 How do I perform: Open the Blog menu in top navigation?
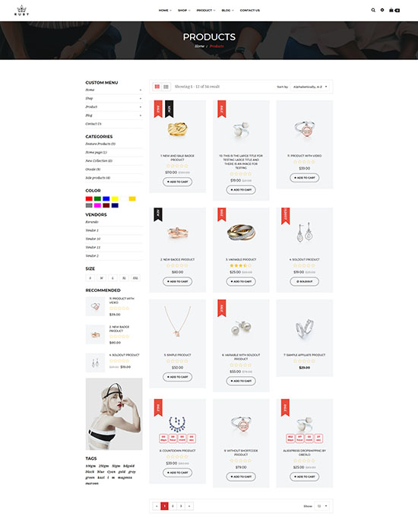[x=227, y=11]
